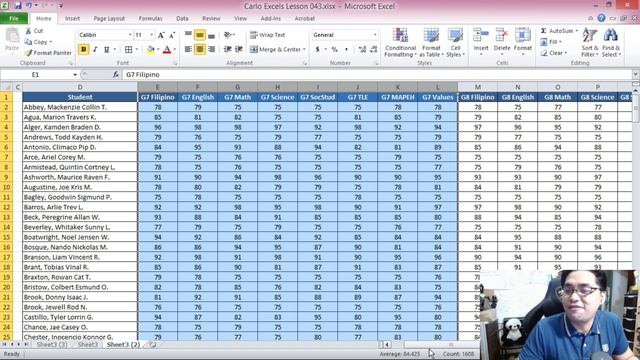Open Conditional Formatting menu

(400, 42)
